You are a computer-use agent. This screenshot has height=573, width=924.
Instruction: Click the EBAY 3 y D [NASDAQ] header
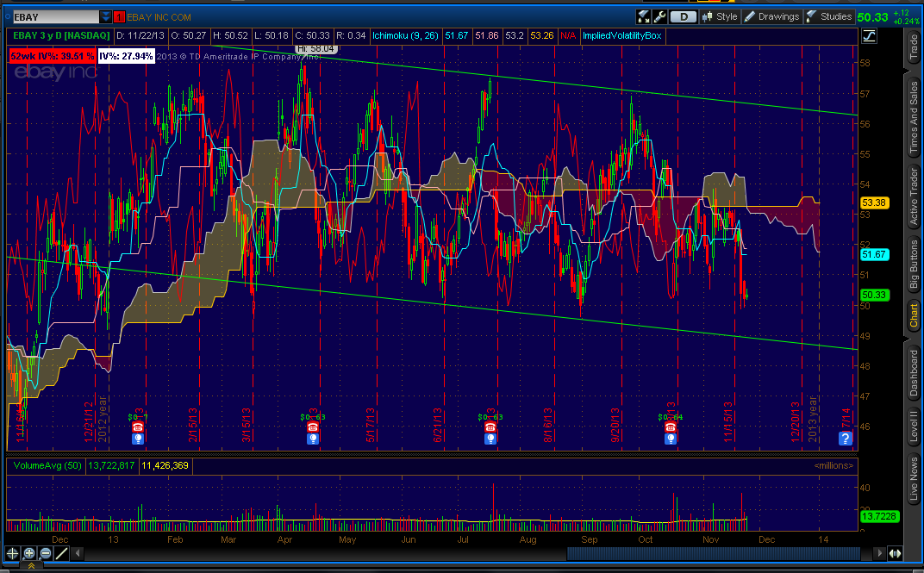pyautogui.click(x=61, y=35)
